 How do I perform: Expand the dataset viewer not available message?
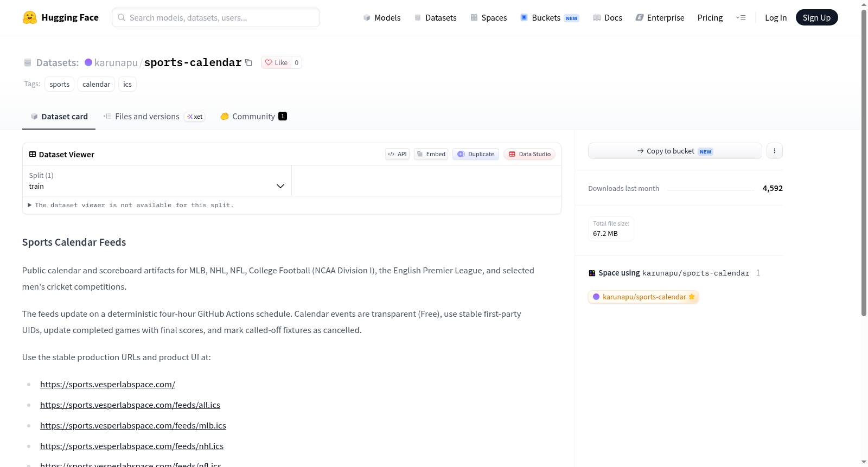tap(131, 205)
